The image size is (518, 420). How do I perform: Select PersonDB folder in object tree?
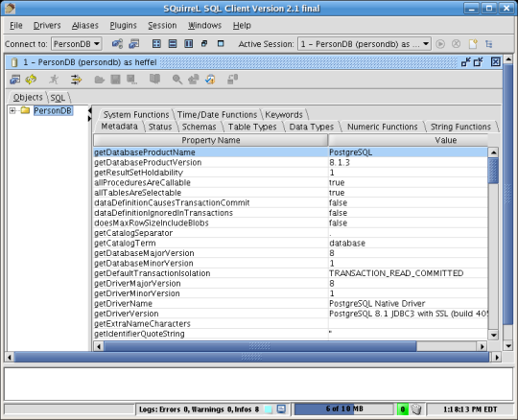[52, 110]
